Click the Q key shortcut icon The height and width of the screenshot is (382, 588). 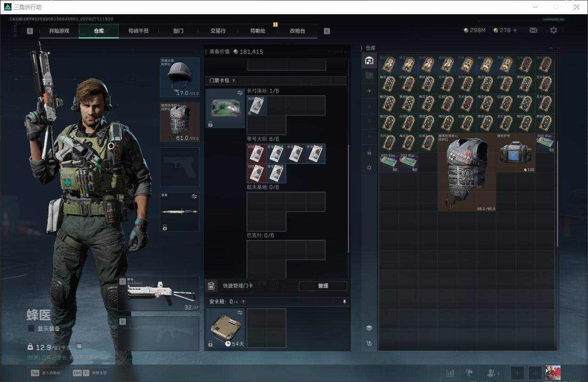click(30, 31)
